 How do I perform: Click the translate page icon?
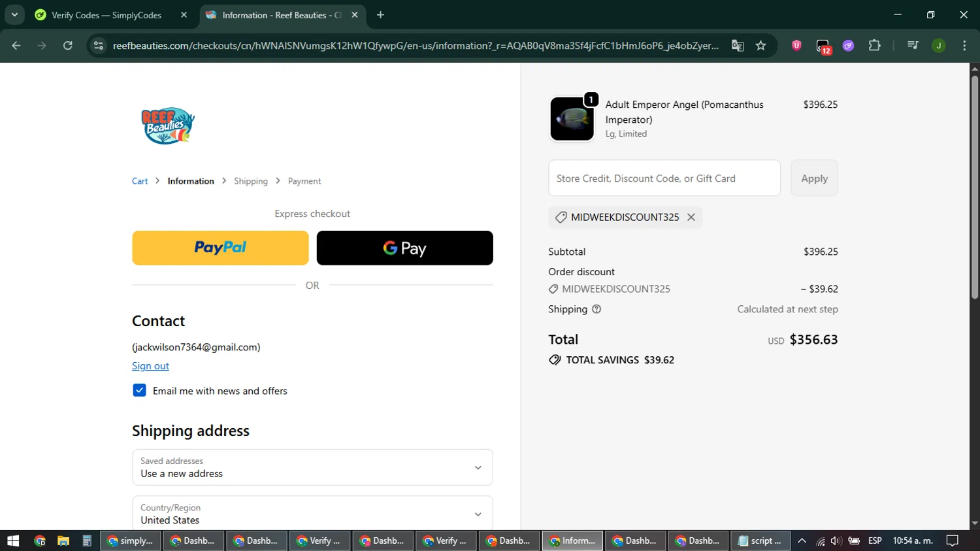coord(738,46)
